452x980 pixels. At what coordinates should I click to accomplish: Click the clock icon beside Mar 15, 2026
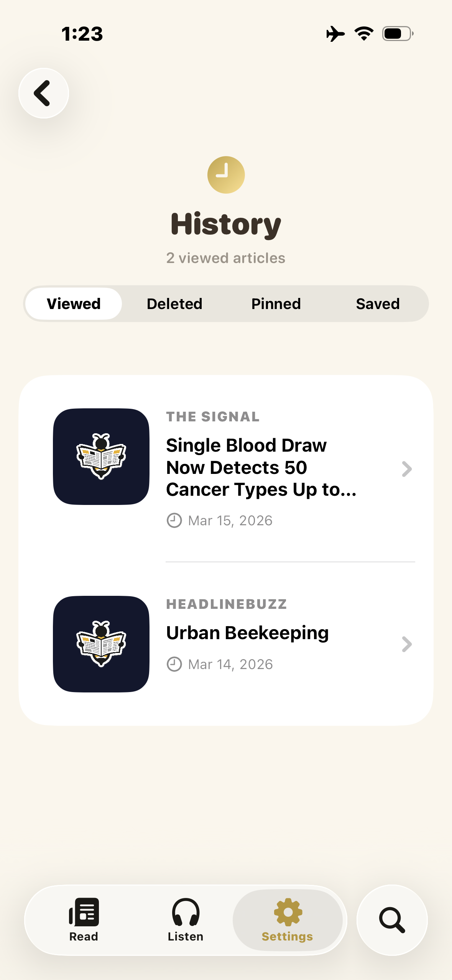(x=174, y=520)
